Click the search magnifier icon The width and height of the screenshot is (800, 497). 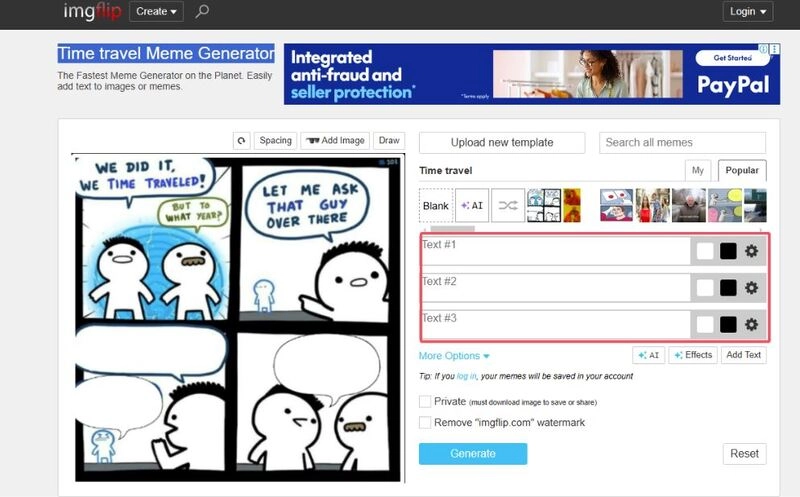pos(202,11)
